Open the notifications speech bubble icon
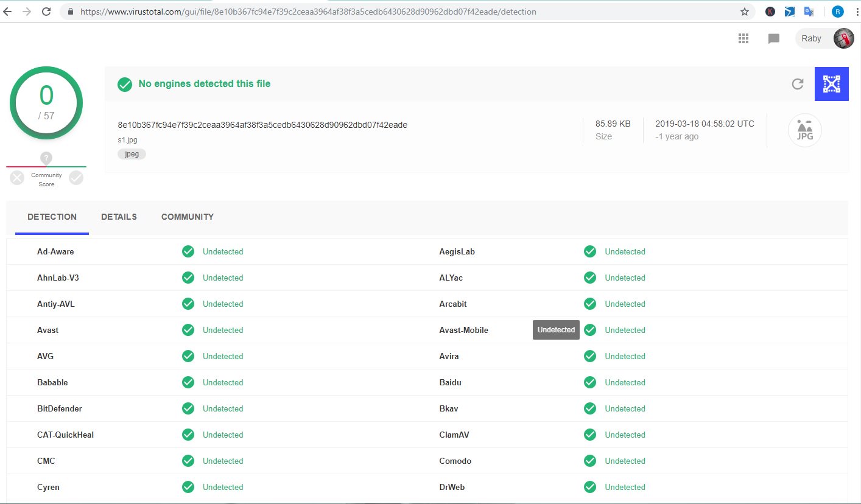Viewport: 861px width, 504px height. [774, 39]
